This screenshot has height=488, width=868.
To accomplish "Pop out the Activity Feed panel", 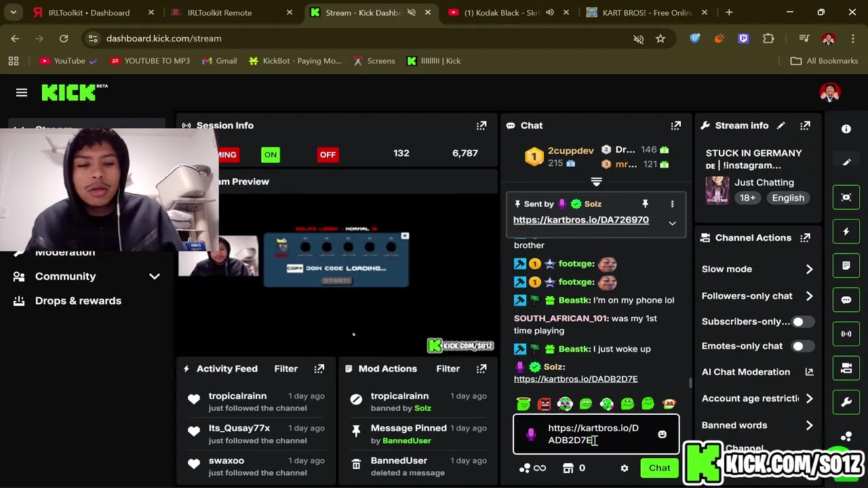I will tap(319, 369).
